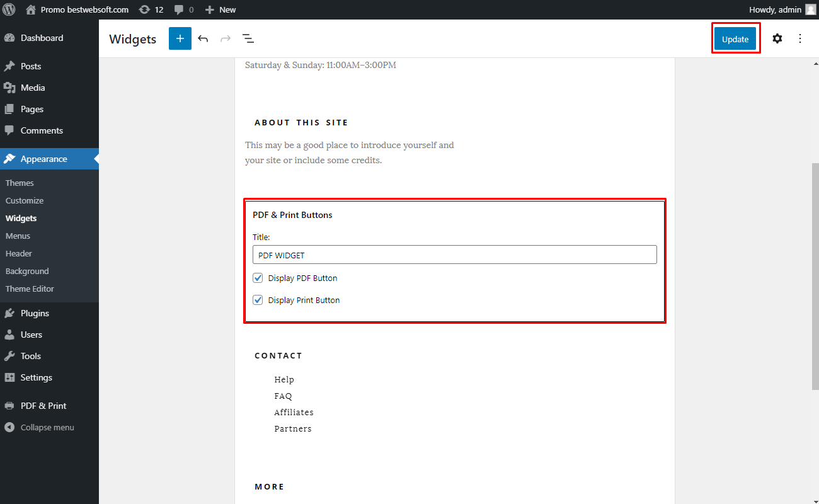The image size is (819, 504).
Task: Click the Posts pushpin icon
Action: click(9, 66)
